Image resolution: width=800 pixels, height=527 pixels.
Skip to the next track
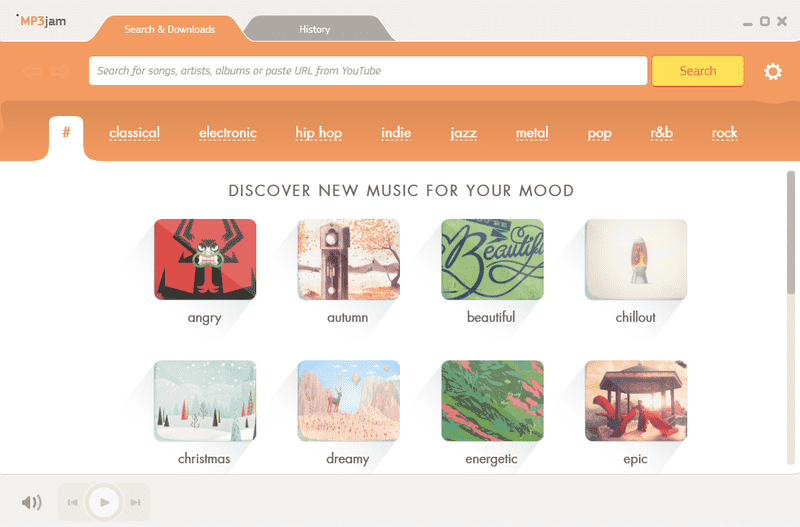pyautogui.click(x=135, y=503)
